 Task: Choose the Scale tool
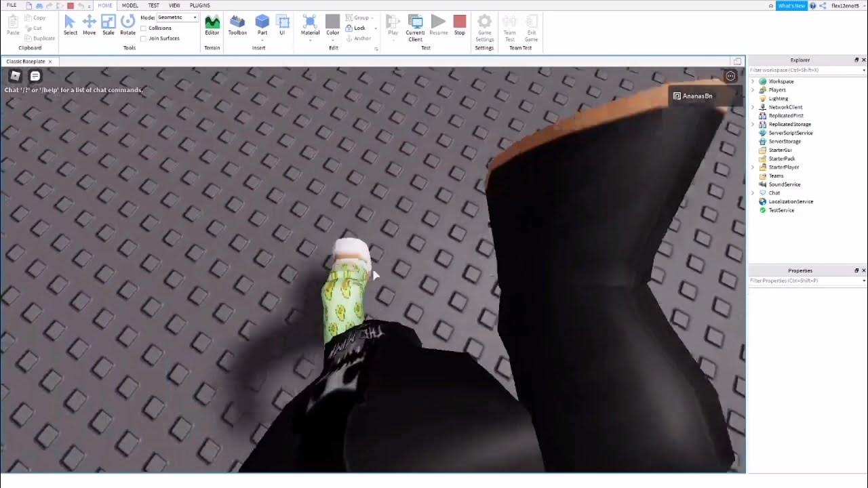108,25
